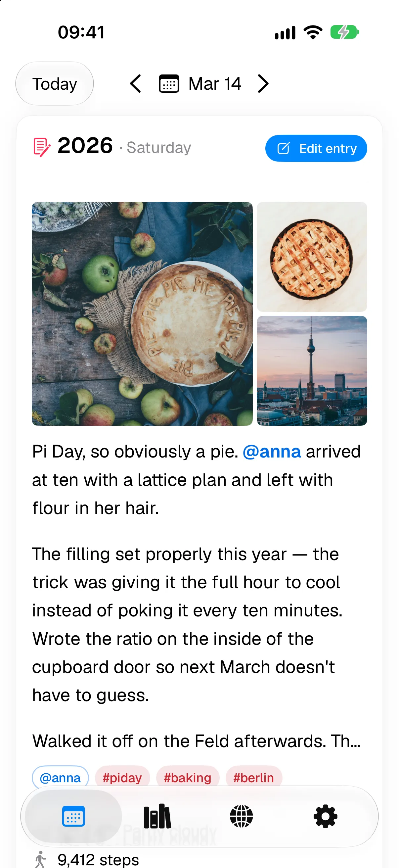
Task: Click the Edit entry button
Action: 316,148
